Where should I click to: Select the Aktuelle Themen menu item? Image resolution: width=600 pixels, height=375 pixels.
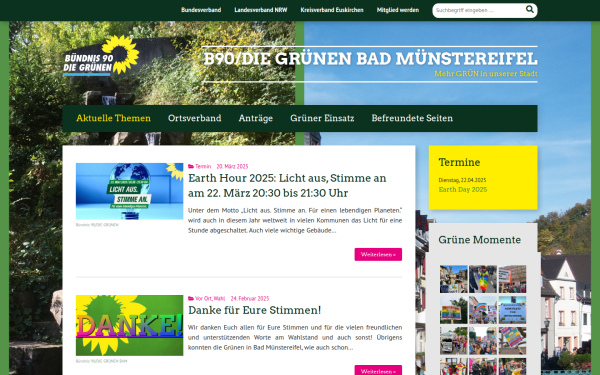point(113,118)
